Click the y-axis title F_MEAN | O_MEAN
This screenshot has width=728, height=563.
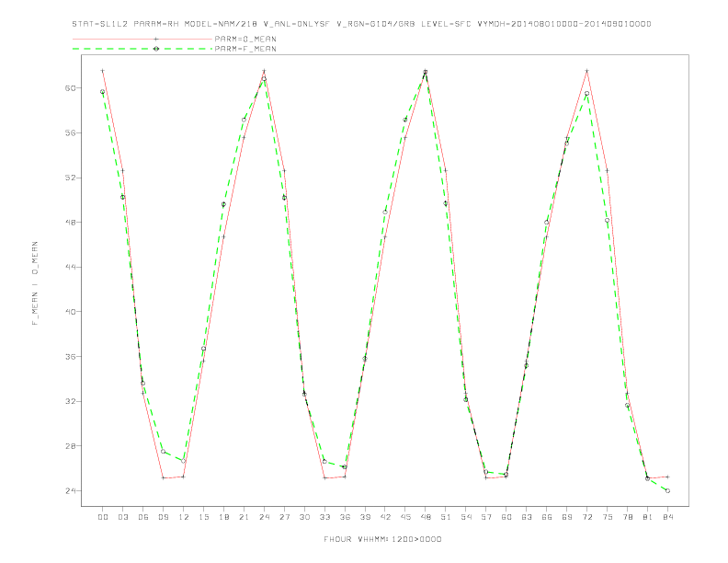coord(35,283)
